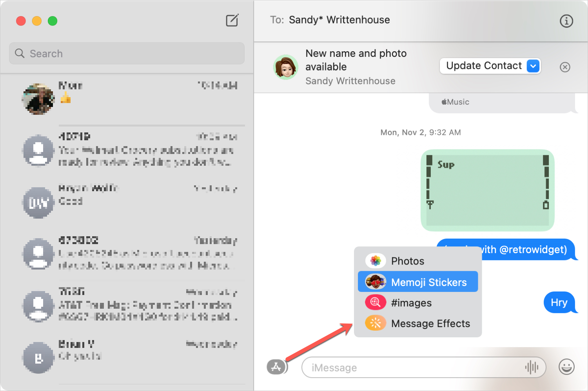
Task: Click the red close window button
Action: tap(21, 21)
